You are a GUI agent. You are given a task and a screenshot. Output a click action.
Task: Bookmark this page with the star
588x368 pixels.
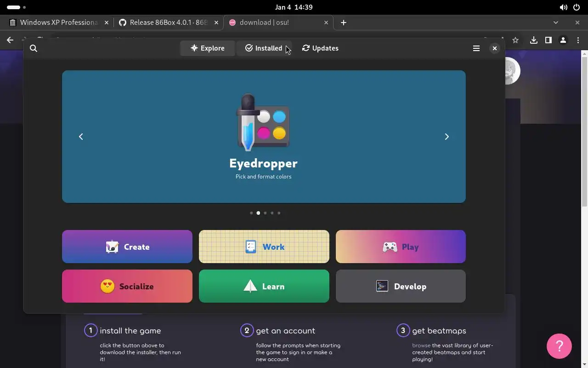515,40
